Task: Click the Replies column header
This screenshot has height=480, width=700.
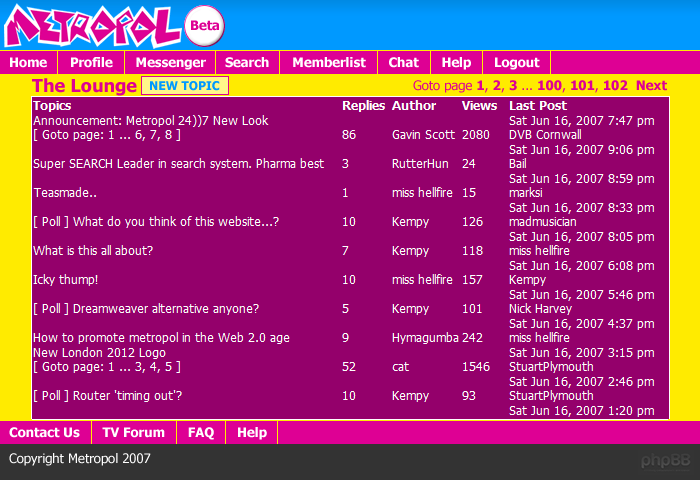Action: coord(363,106)
